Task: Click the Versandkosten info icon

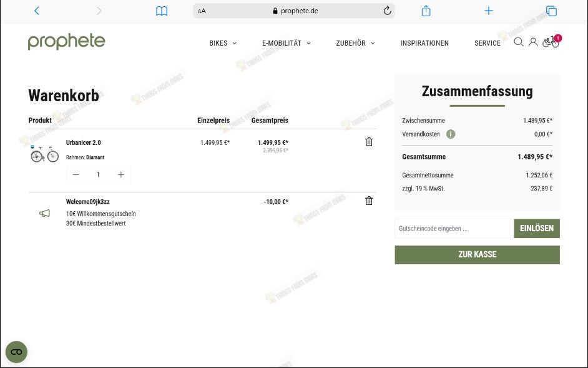Action: (451, 134)
